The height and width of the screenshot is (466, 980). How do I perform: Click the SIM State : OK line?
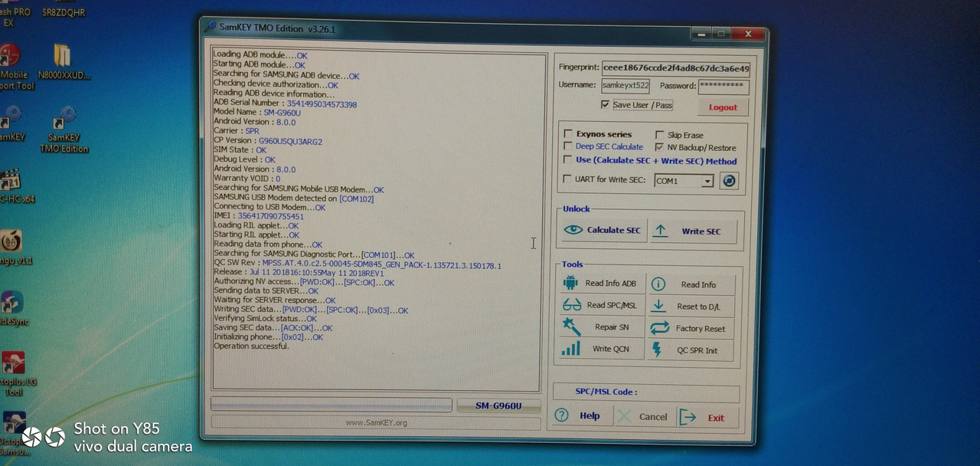pos(240,150)
